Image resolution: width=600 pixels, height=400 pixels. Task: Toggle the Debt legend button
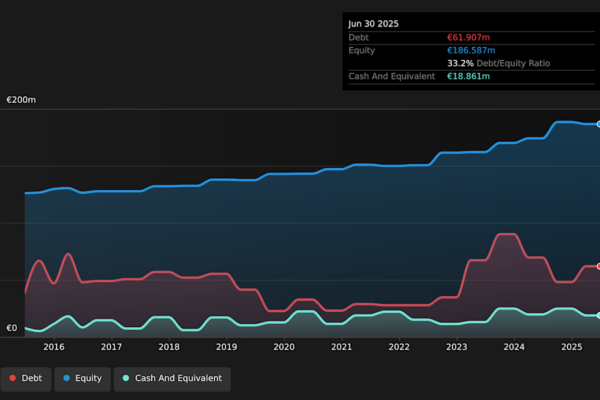[26, 379]
